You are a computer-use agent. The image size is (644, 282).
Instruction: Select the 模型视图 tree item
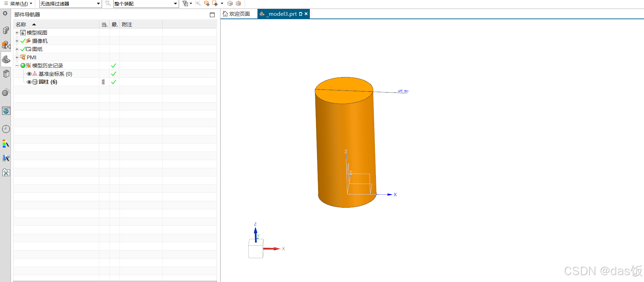(x=37, y=33)
